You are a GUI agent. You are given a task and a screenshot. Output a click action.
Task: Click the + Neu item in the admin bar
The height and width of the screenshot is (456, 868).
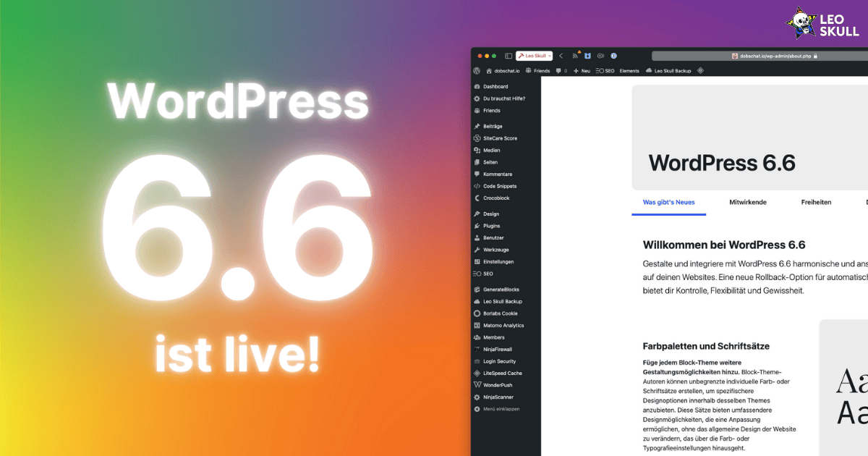582,70
